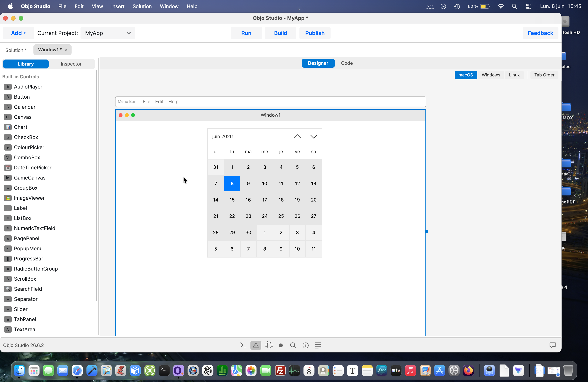This screenshot has height=382, width=588.
Task: Open the debugger bug icon in status bar
Action: 269,345
